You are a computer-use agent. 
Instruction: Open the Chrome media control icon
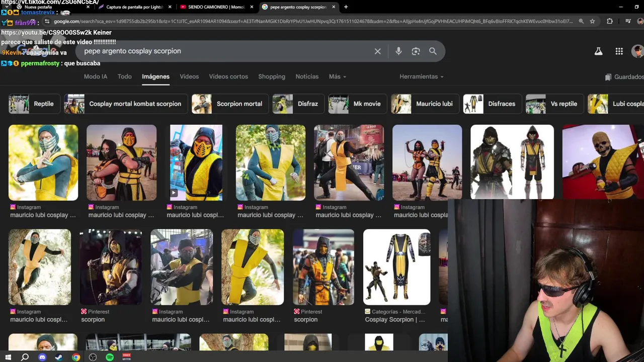(628, 21)
